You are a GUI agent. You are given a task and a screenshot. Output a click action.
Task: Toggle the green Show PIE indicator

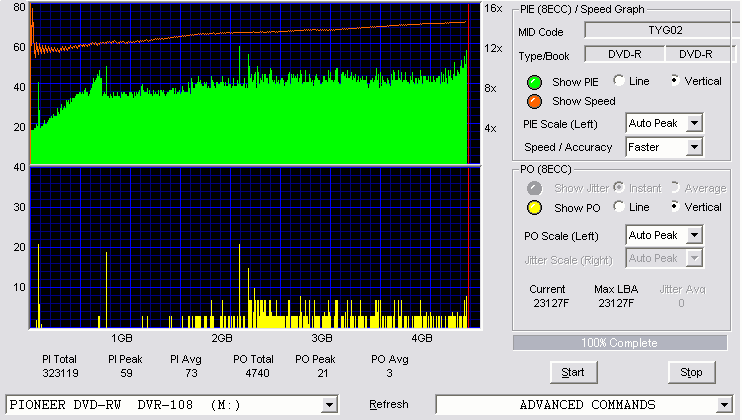(x=534, y=82)
